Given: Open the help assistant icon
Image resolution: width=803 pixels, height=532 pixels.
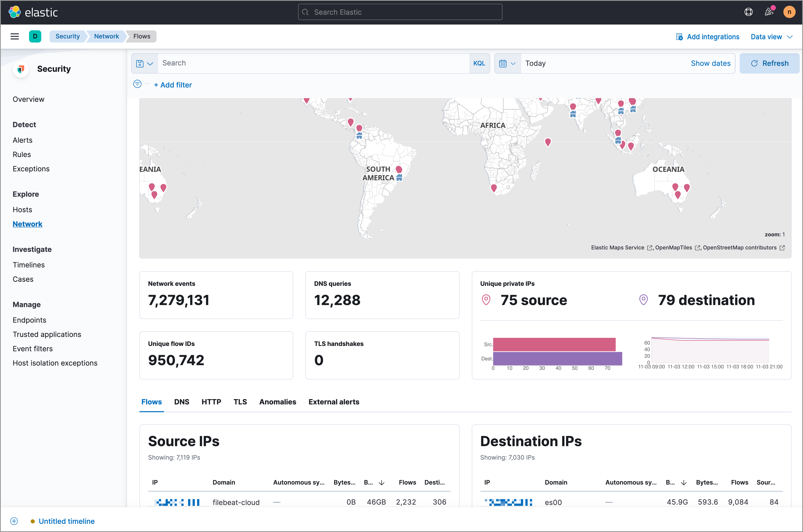Looking at the screenshot, I should (748, 12).
